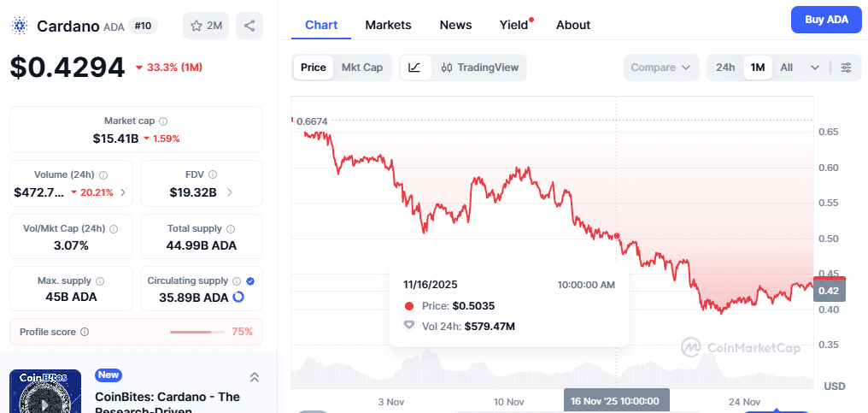Viewport: 868px width, 413px height.
Task: Switch to TradingView candlestick chart
Action: pyautogui.click(x=479, y=68)
